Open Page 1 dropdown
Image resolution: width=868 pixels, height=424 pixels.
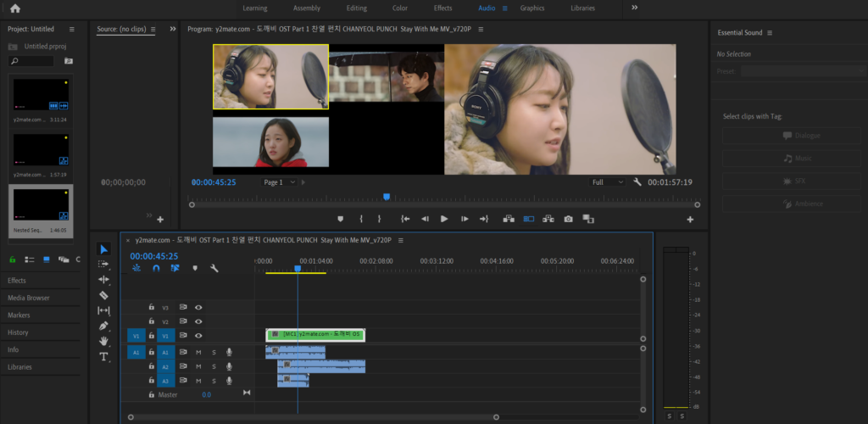click(279, 182)
